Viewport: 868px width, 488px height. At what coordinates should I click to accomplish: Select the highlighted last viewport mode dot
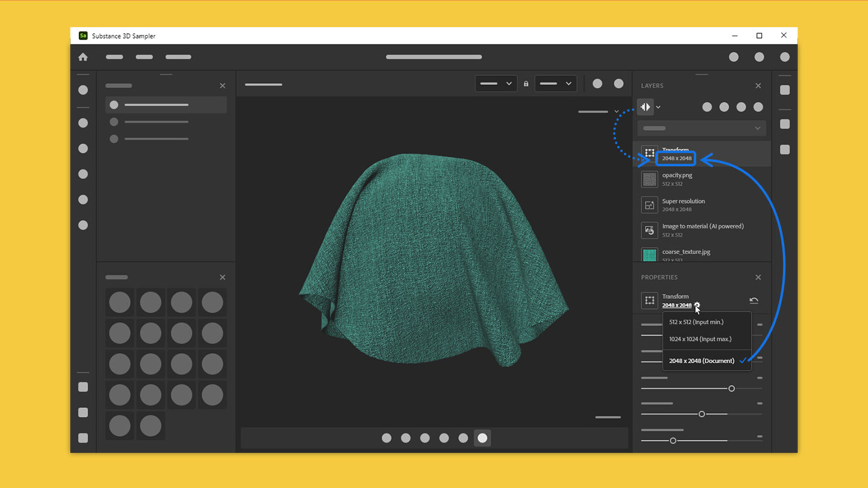click(x=482, y=438)
